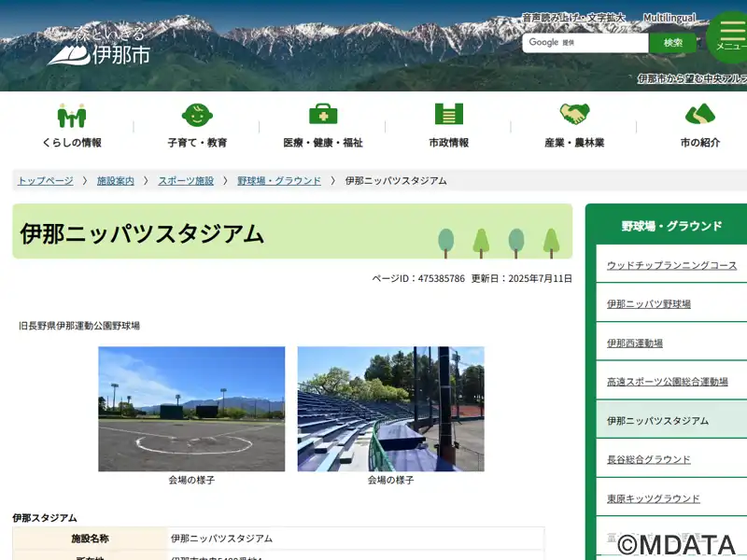Select 伊那西運動場 in sidebar menu
This screenshot has height=560, width=747.
tap(635, 343)
